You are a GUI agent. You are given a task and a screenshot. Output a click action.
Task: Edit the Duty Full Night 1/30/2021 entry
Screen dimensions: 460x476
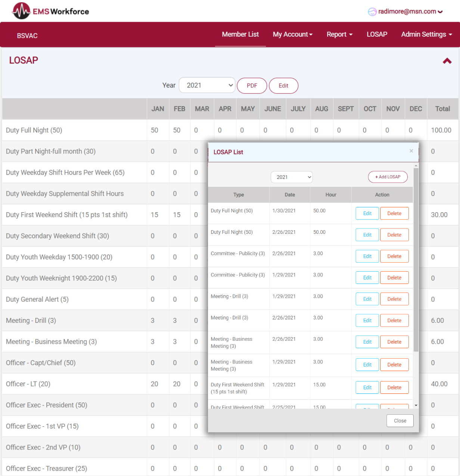tap(367, 213)
